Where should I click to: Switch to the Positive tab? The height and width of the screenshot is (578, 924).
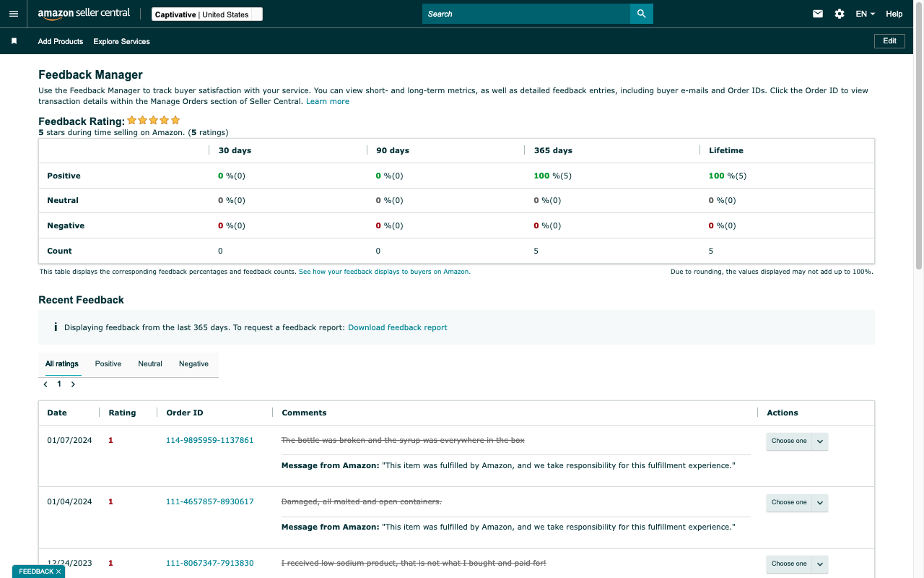click(108, 364)
